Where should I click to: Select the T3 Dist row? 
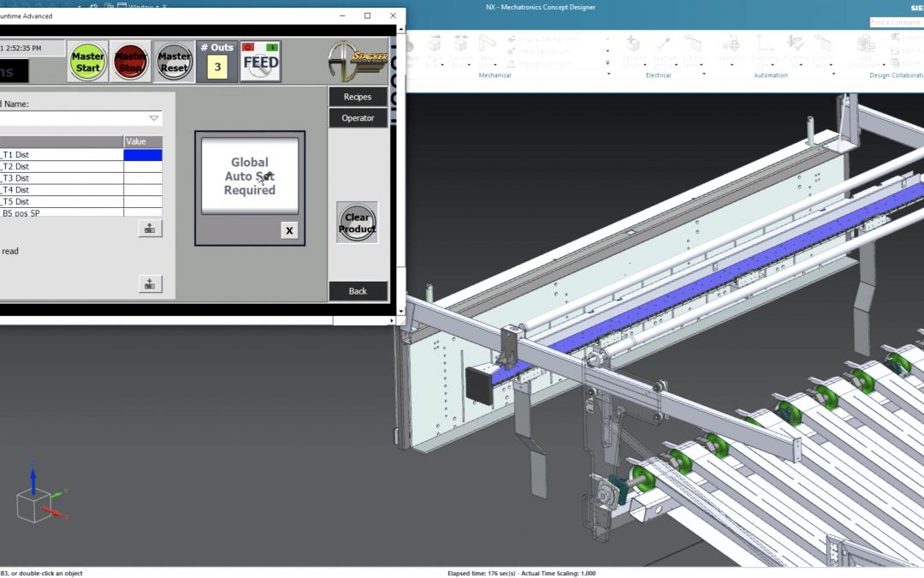80,178
